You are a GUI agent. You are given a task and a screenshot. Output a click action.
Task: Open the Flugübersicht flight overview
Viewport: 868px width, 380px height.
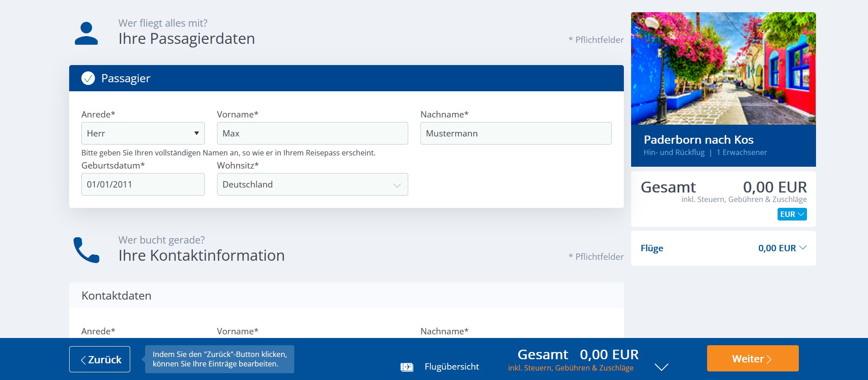click(x=451, y=366)
